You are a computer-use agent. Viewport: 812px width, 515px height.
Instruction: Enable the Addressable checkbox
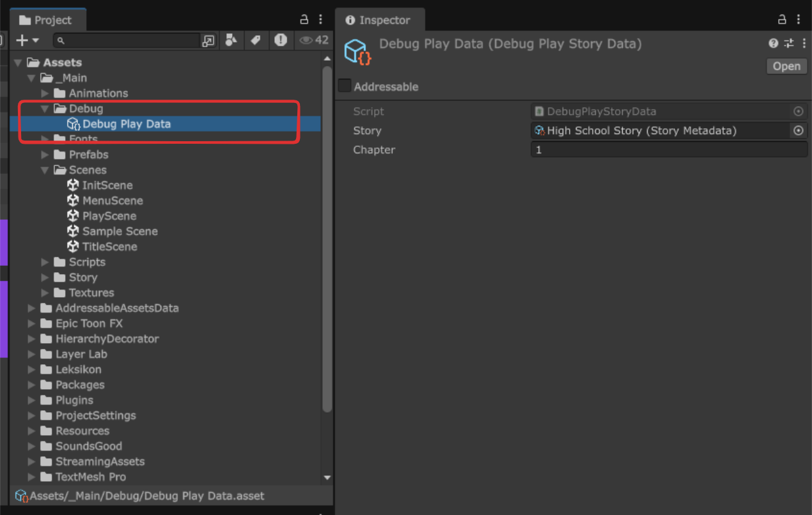[x=344, y=85]
